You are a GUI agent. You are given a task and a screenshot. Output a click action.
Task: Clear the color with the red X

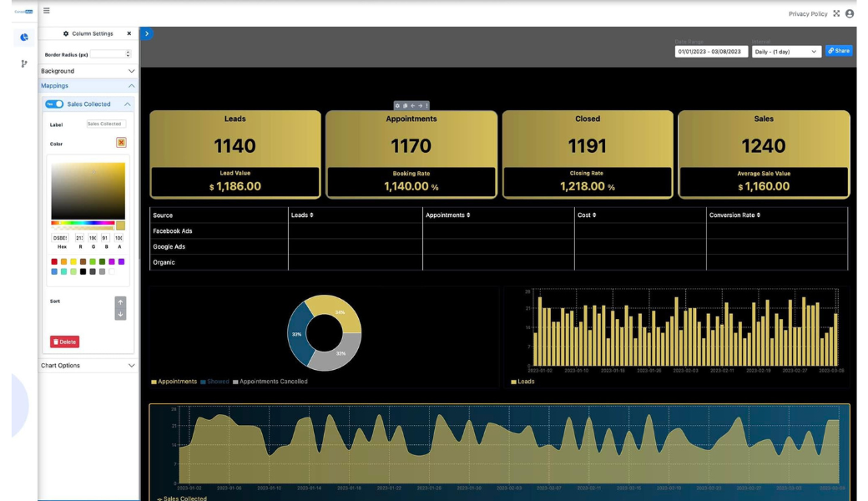tap(121, 143)
